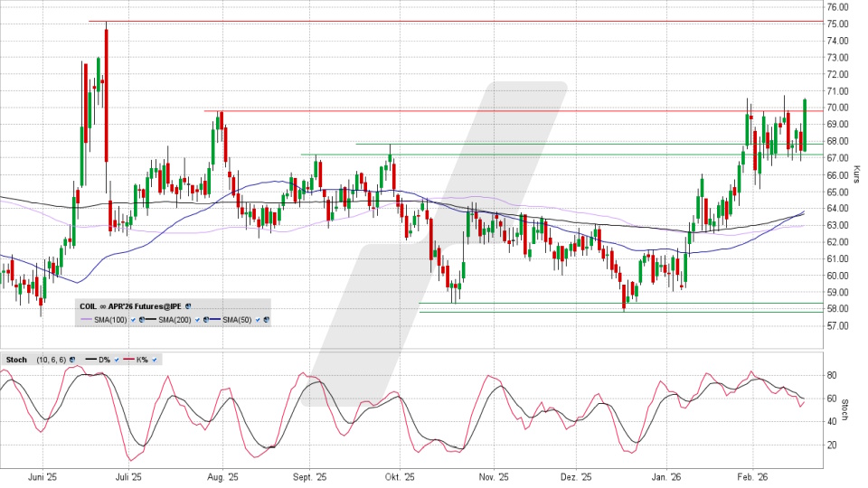
Task: Click the Dez. '25 date label
Action: (x=576, y=477)
